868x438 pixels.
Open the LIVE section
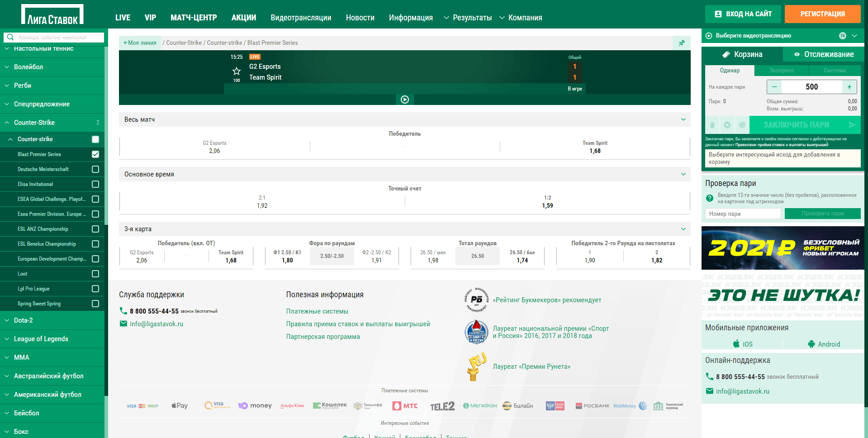click(123, 18)
